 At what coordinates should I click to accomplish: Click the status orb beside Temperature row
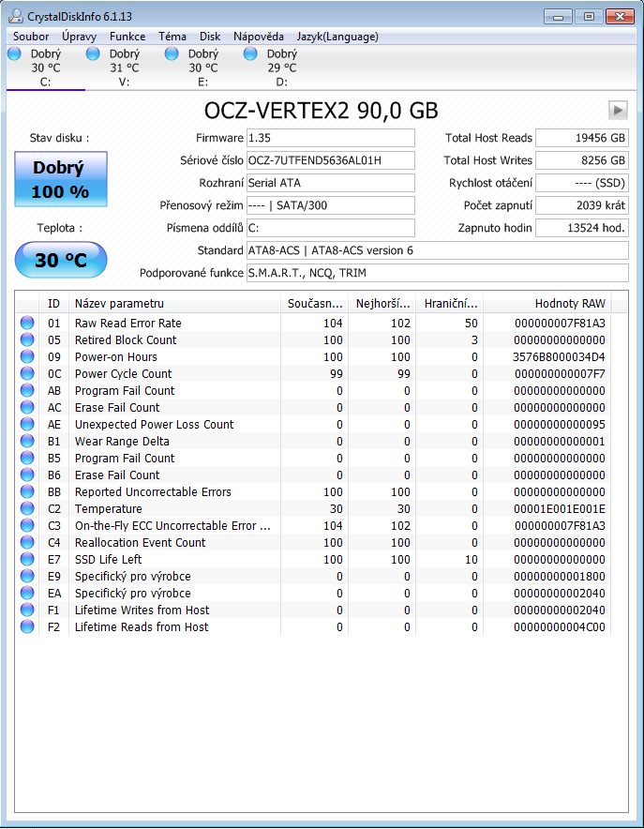[27, 509]
